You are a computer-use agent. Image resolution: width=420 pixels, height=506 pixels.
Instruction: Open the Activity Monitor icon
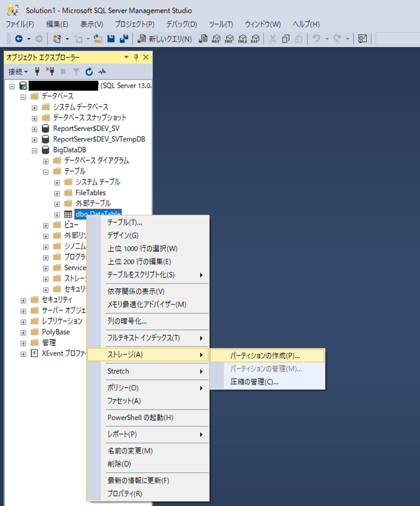coord(102,71)
